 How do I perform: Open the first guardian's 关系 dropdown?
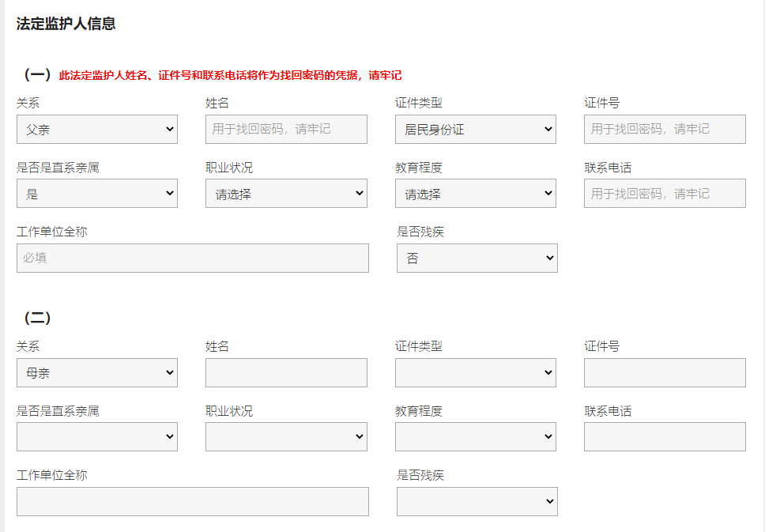tap(96, 129)
